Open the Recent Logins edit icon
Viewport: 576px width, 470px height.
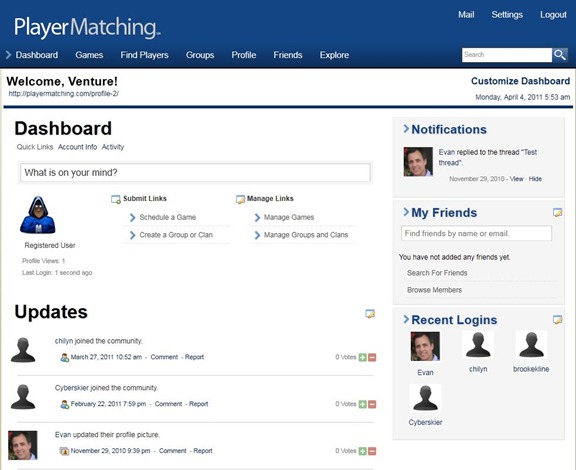point(558,320)
